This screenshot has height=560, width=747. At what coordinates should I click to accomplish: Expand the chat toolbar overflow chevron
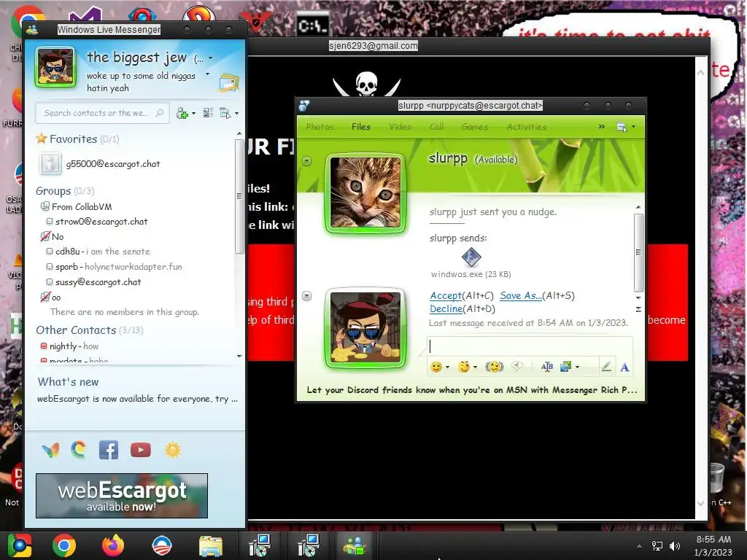(601, 127)
